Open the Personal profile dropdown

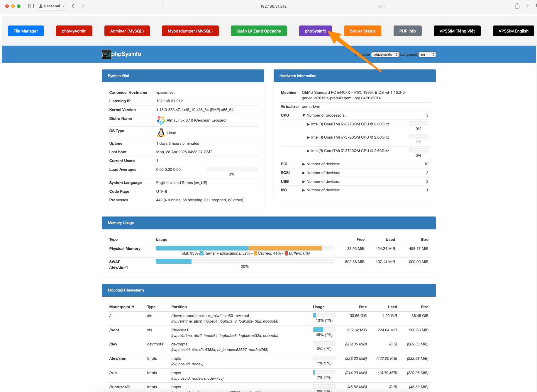(x=51, y=6)
